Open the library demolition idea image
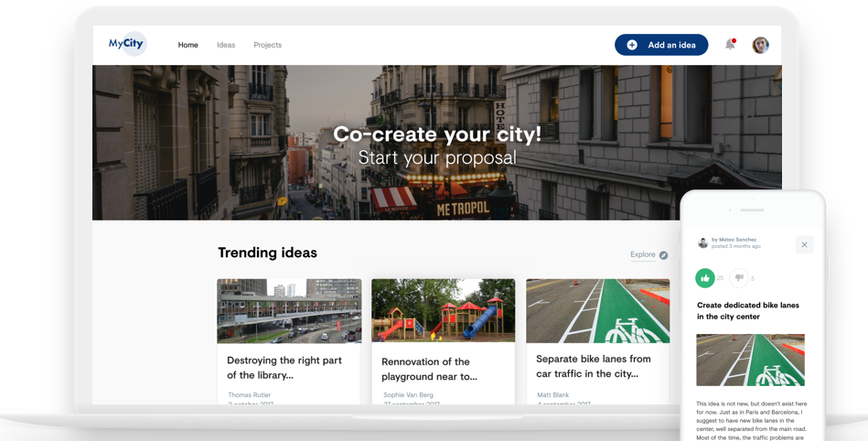The image size is (868, 441). (x=289, y=311)
